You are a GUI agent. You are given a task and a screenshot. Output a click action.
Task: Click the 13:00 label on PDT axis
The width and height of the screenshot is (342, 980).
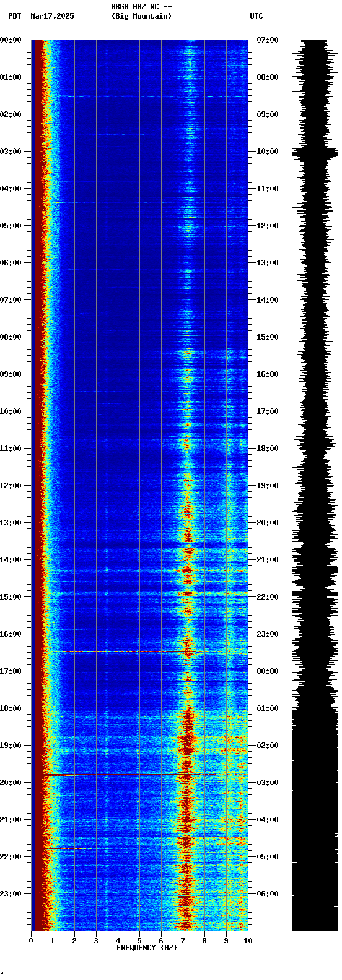click(x=11, y=523)
